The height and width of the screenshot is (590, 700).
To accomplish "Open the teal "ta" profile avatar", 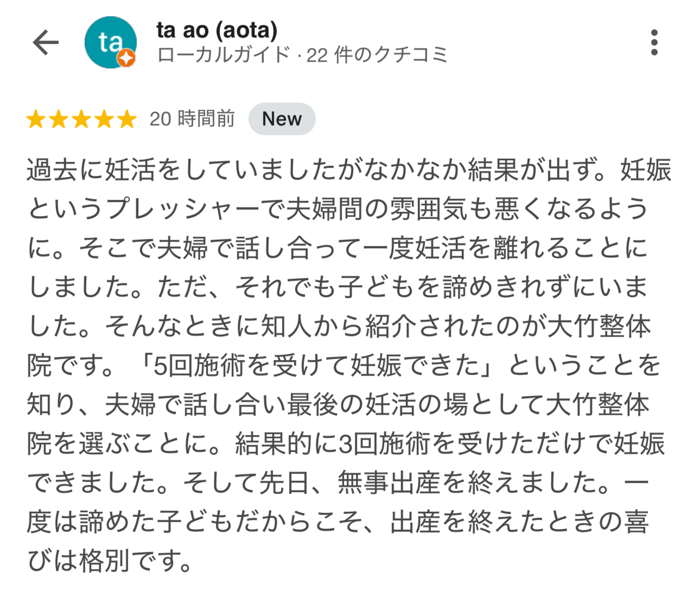I will [110, 42].
